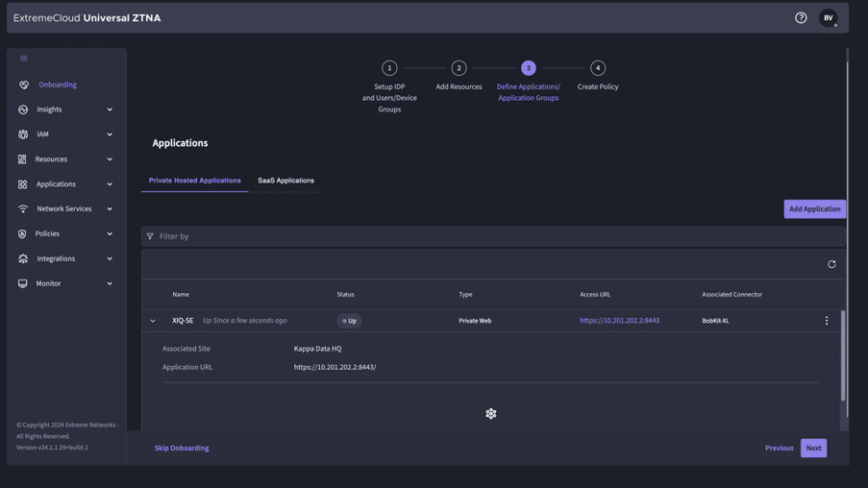This screenshot has height=488, width=868.
Task: Click the Filter by input field
Action: pos(481,236)
